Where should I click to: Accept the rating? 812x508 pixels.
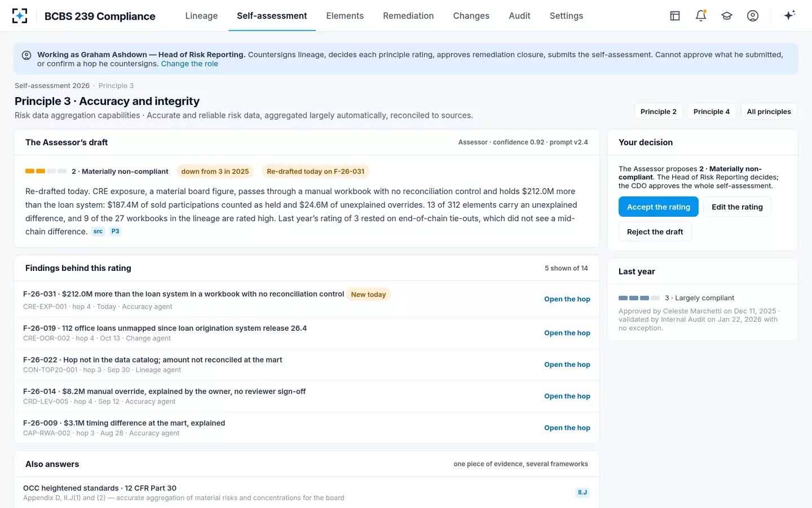point(659,207)
